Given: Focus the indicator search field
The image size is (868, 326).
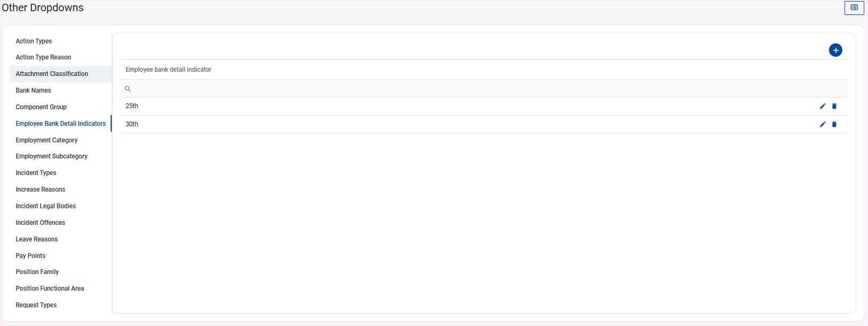Looking at the screenshot, I should click(481, 89).
